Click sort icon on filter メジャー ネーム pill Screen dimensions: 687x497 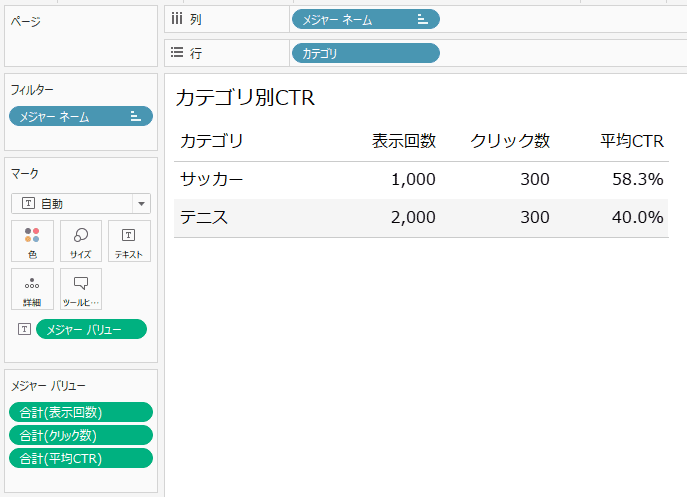coord(135,117)
